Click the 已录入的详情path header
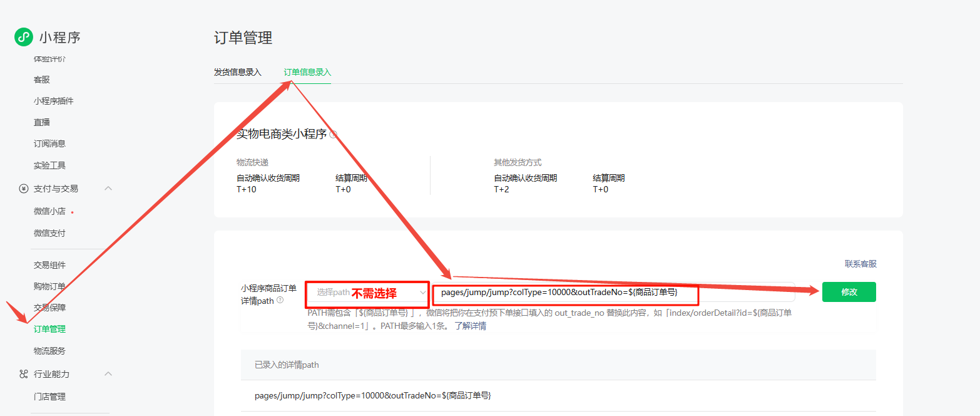Image resolution: width=980 pixels, height=416 pixels. (287, 365)
